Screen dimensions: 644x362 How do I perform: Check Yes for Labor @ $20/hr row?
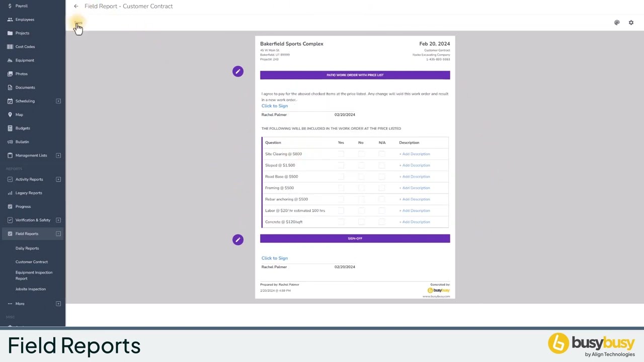tap(341, 211)
